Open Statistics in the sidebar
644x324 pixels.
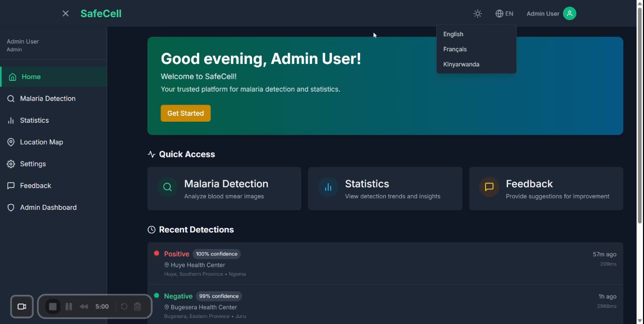[53, 120]
